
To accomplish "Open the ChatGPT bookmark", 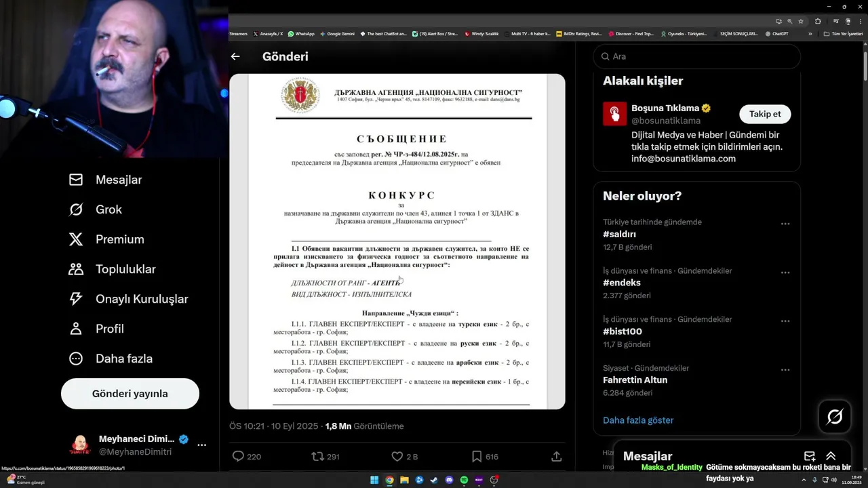I will coord(776,34).
